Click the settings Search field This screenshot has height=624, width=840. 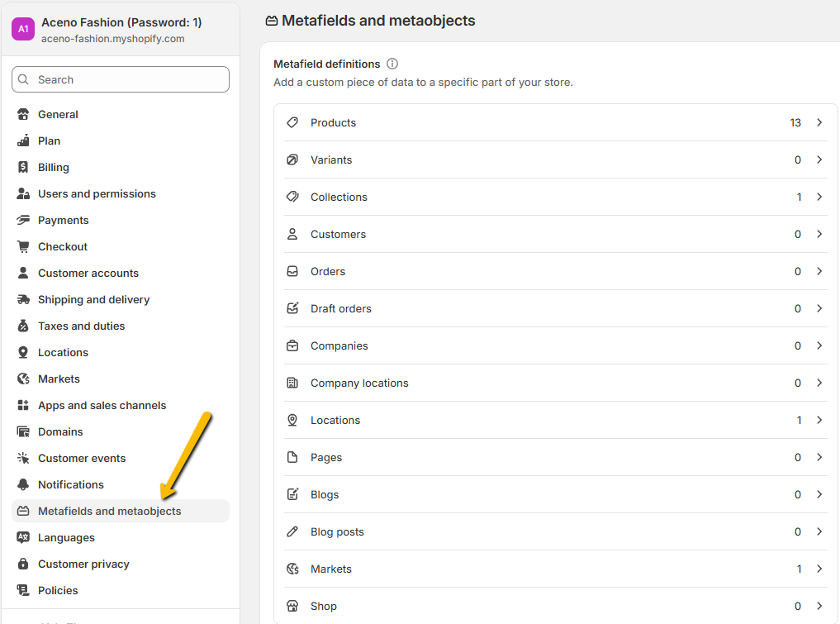121,79
